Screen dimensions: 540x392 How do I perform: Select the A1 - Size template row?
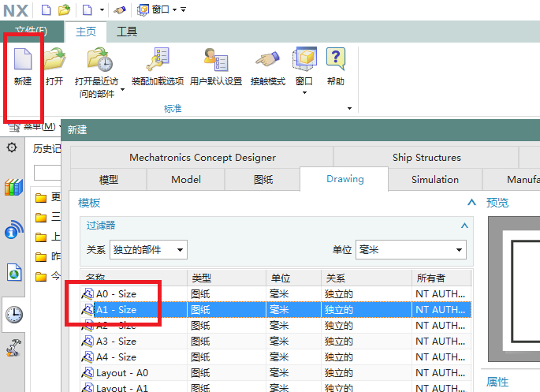(x=276, y=310)
